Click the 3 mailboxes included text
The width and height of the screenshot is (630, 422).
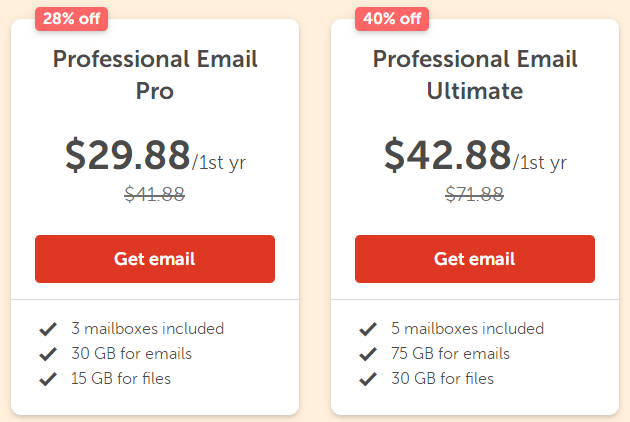tap(147, 328)
